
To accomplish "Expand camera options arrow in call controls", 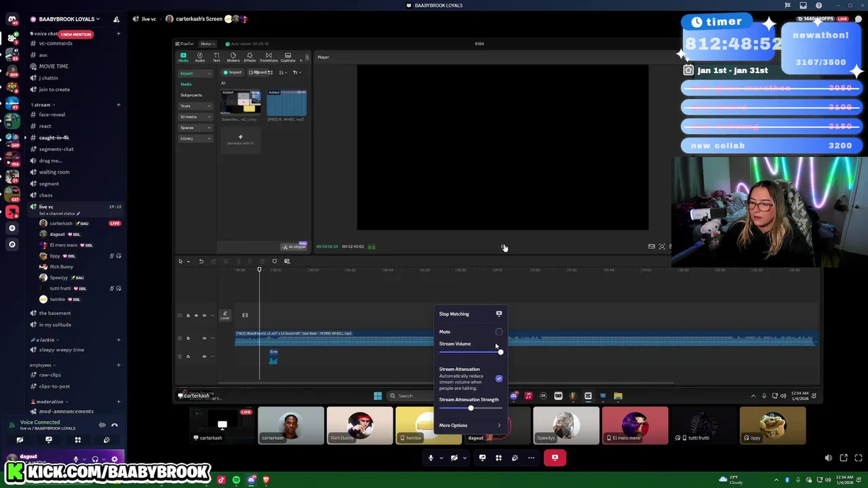I will tap(465, 457).
